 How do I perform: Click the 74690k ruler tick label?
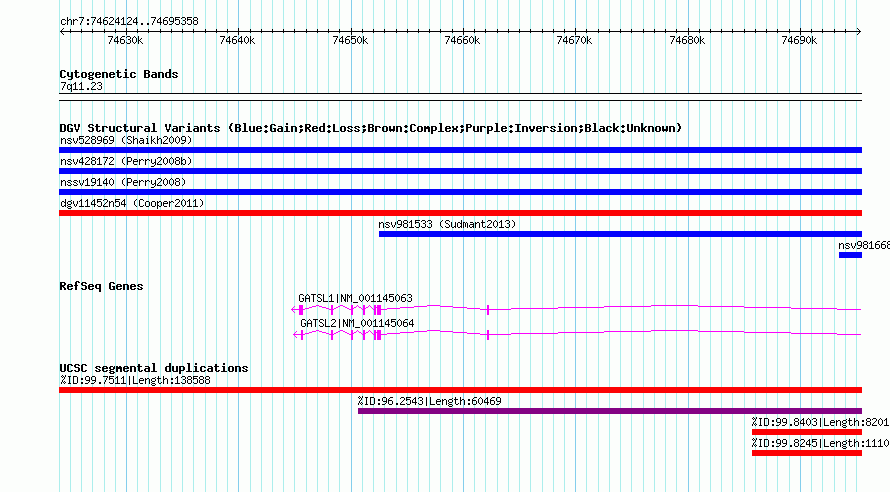pyautogui.click(x=799, y=40)
